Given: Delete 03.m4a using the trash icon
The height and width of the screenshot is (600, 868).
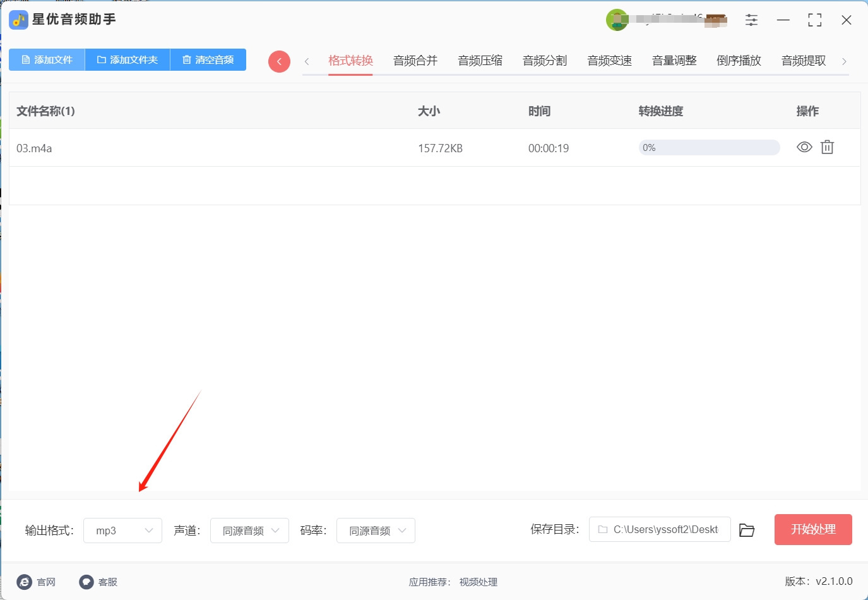Looking at the screenshot, I should 827,147.
